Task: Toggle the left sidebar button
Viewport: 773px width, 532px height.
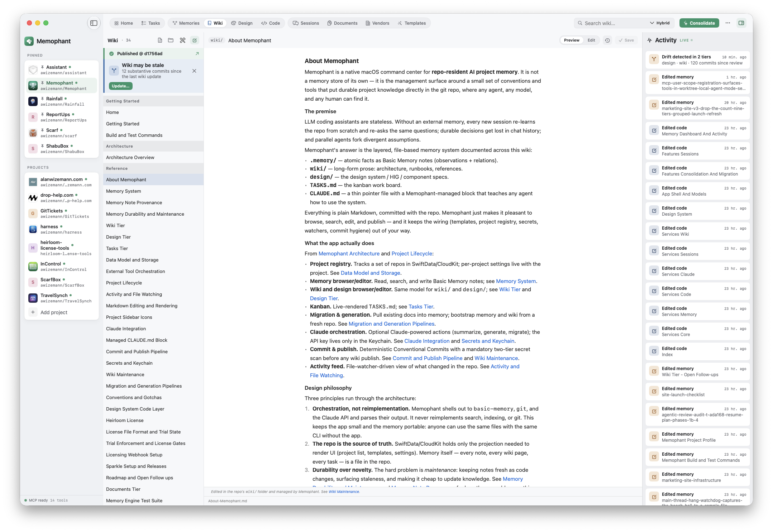Action: (94, 23)
